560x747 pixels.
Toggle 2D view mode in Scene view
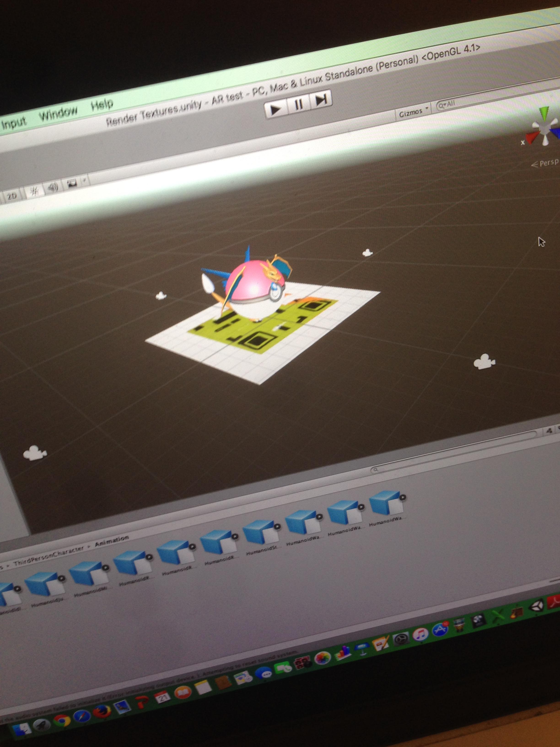(x=12, y=196)
